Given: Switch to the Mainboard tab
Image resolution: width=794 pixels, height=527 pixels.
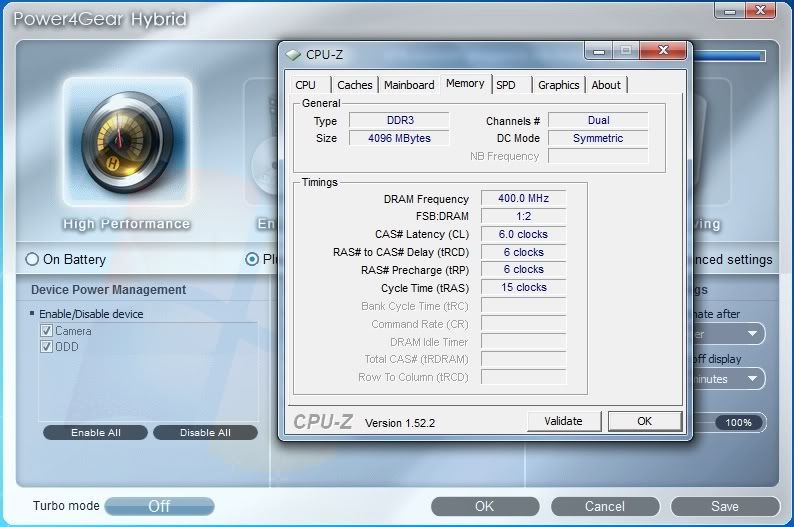Looking at the screenshot, I should coord(409,85).
